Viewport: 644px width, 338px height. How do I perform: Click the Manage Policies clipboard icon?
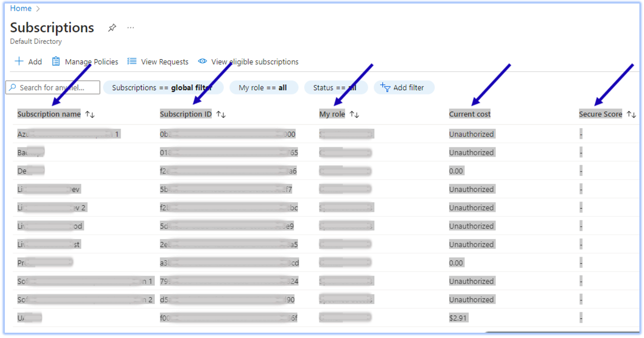56,61
